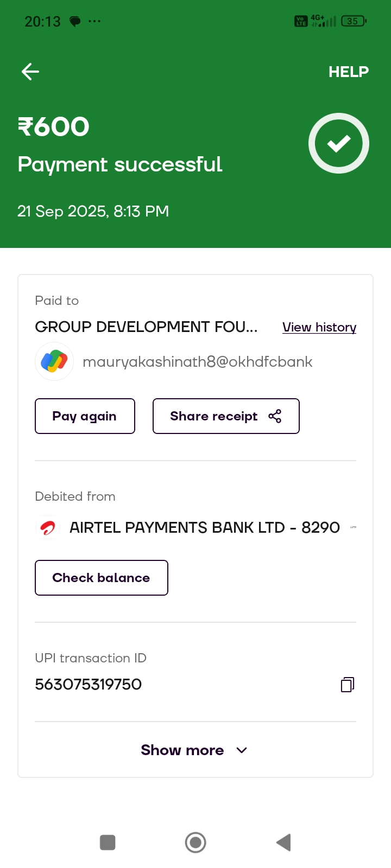Image resolution: width=391 pixels, height=868 pixels.
Task: Tap the Google Pay logo icon
Action: tap(54, 361)
